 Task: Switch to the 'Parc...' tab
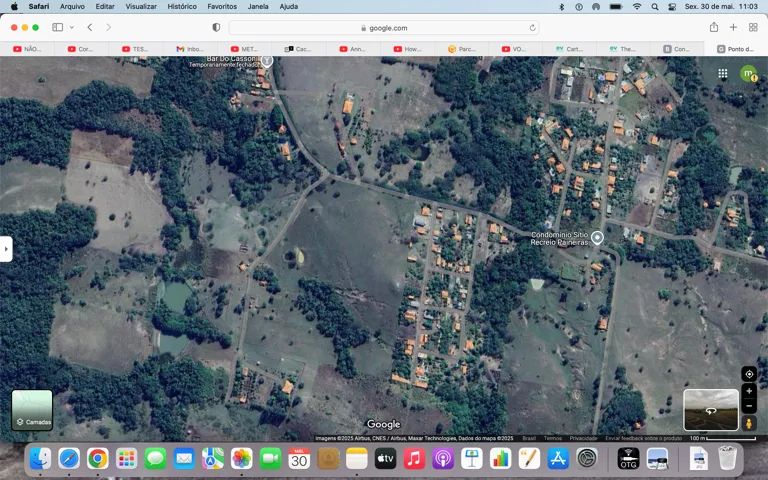click(461, 49)
